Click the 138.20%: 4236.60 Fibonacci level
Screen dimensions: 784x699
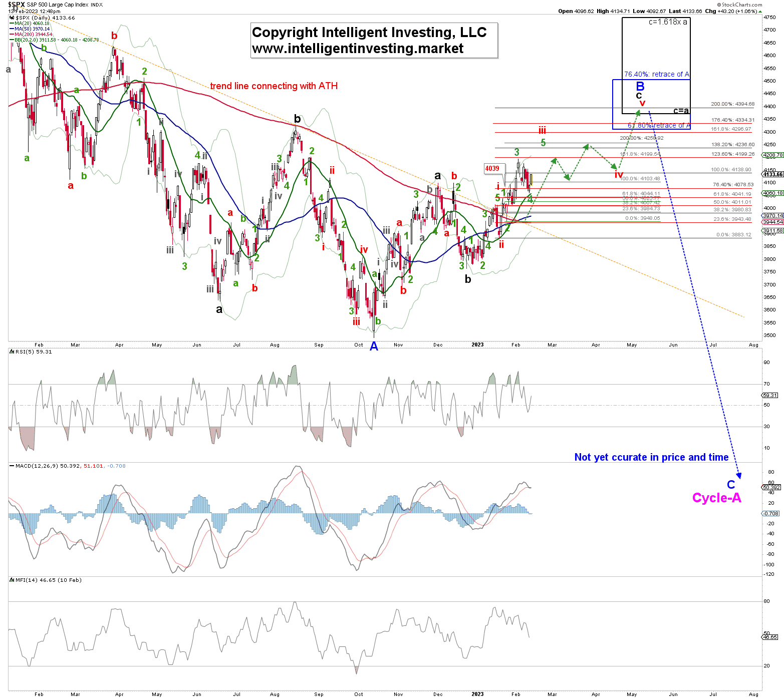point(732,145)
